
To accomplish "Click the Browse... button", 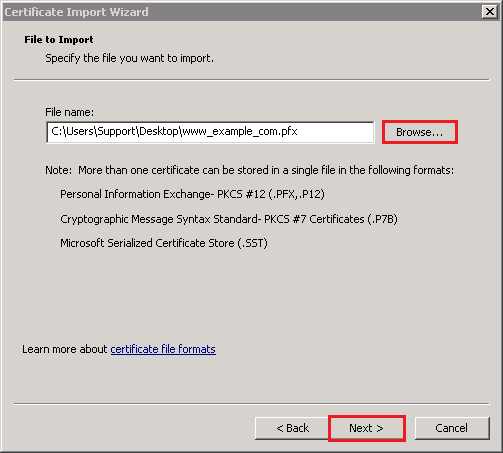I will click(x=420, y=132).
